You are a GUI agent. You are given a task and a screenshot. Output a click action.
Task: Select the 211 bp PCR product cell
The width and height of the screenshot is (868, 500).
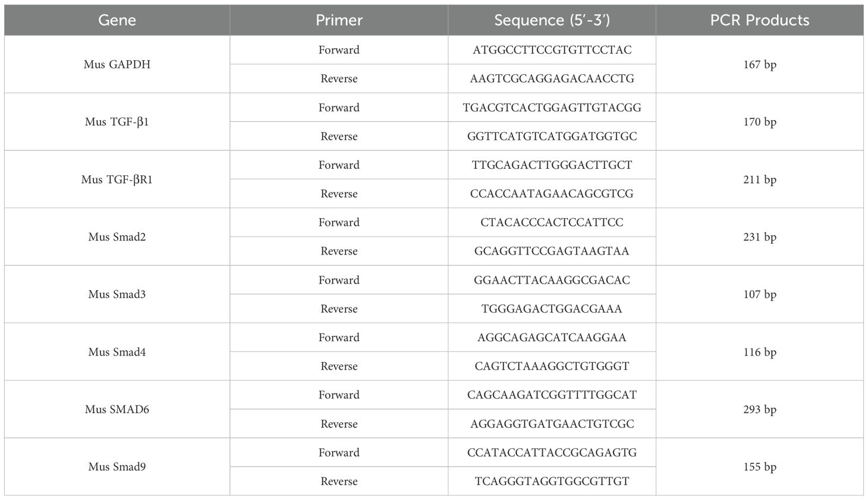pos(759,180)
